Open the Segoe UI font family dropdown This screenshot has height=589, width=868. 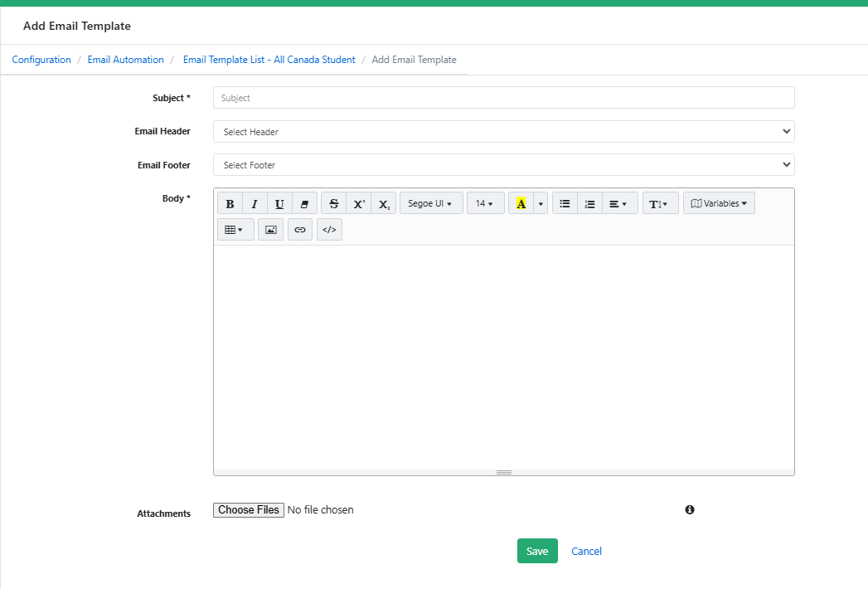pyautogui.click(x=430, y=203)
